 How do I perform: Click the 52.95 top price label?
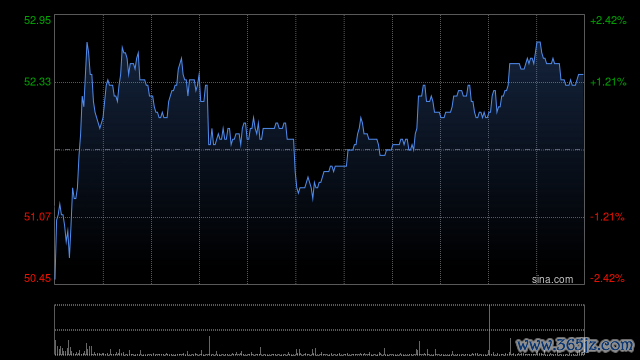click(x=38, y=20)
